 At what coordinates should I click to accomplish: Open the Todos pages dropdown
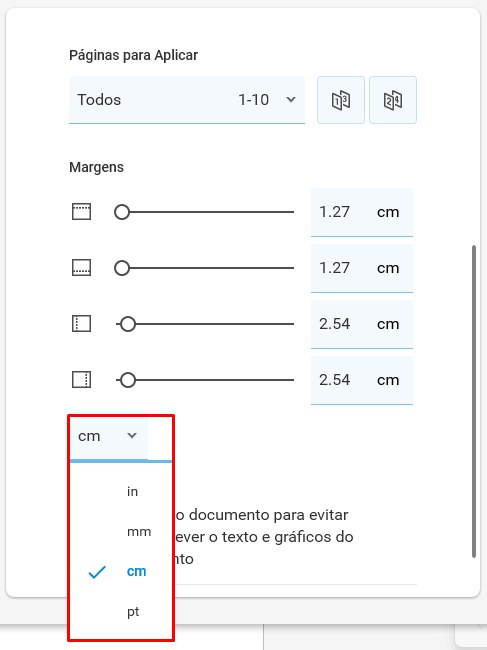click(187, 100)
